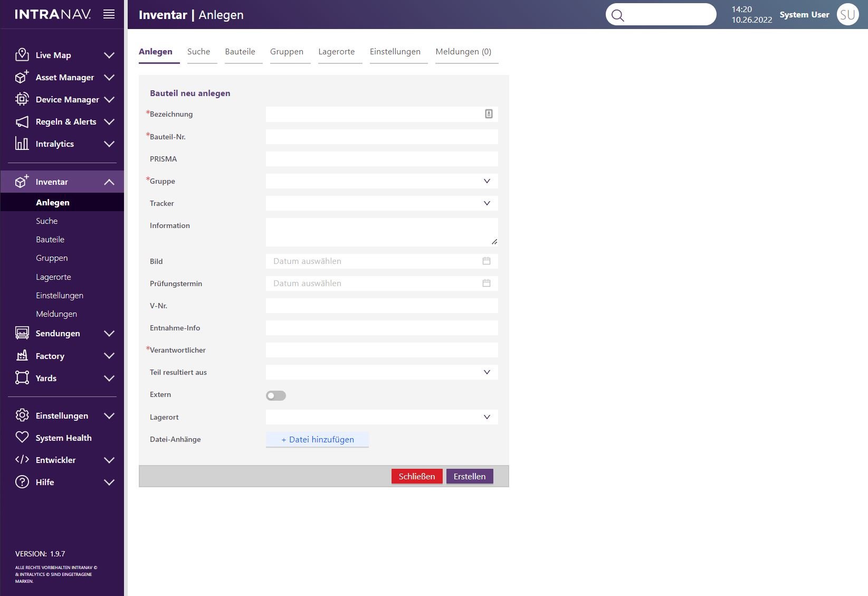Expand the Factory chevron

point(109,356)
